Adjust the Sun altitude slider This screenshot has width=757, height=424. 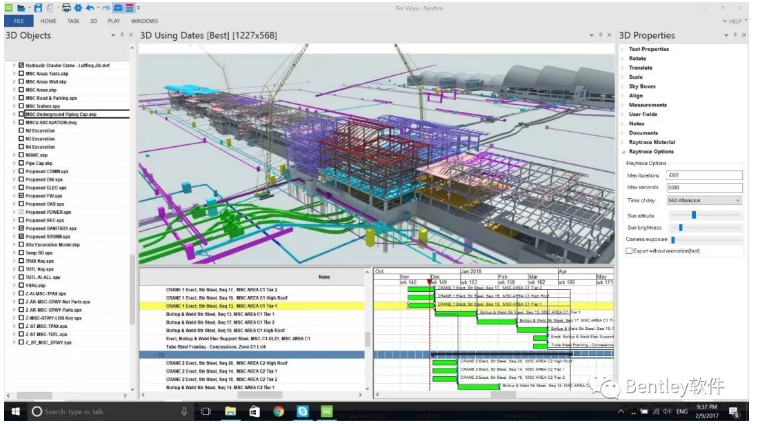pos(694,215)
